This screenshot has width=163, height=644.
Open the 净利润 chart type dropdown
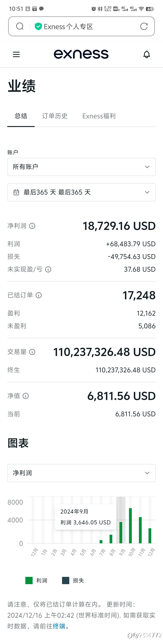[81, 473]
